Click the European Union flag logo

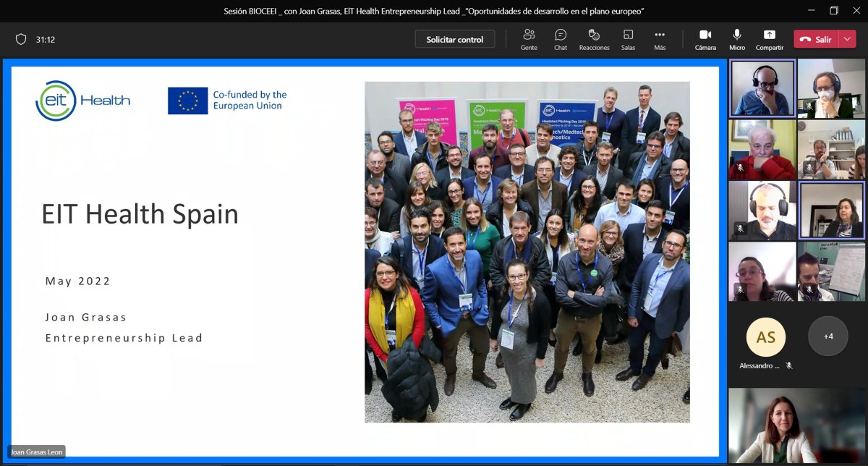point(187,101)
